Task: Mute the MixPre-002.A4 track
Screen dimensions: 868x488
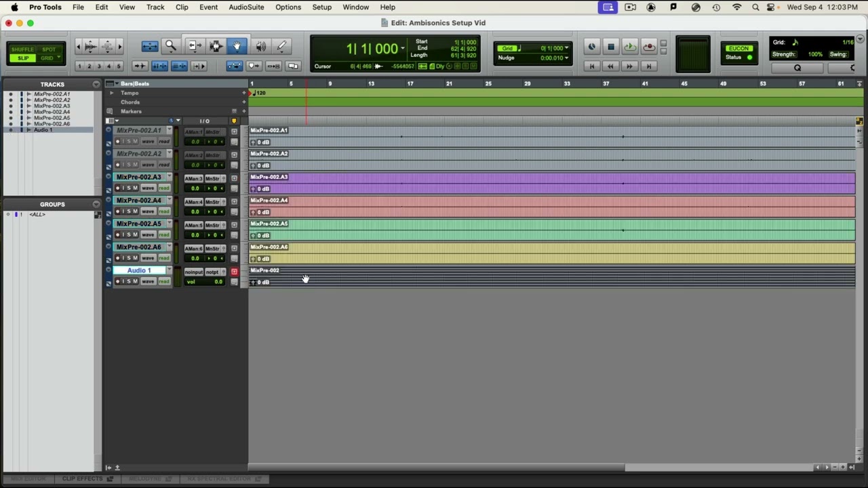Action: point(135,211)
